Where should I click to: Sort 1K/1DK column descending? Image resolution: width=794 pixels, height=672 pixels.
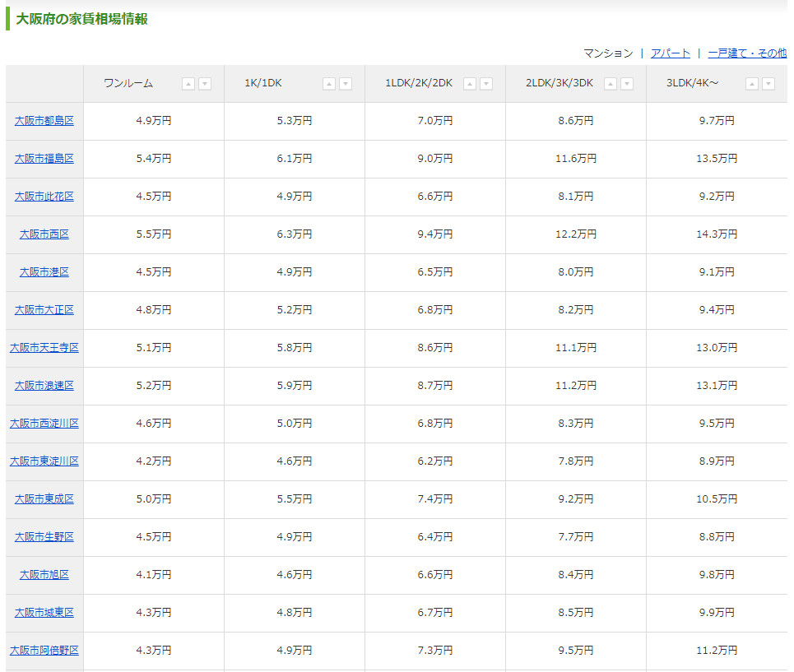[346, 84]
